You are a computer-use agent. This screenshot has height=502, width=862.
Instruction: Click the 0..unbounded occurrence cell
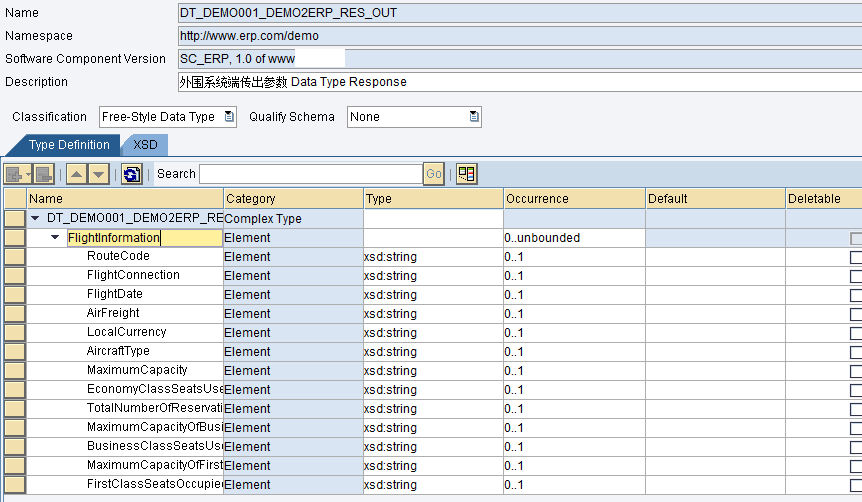(x=574, y=238)
